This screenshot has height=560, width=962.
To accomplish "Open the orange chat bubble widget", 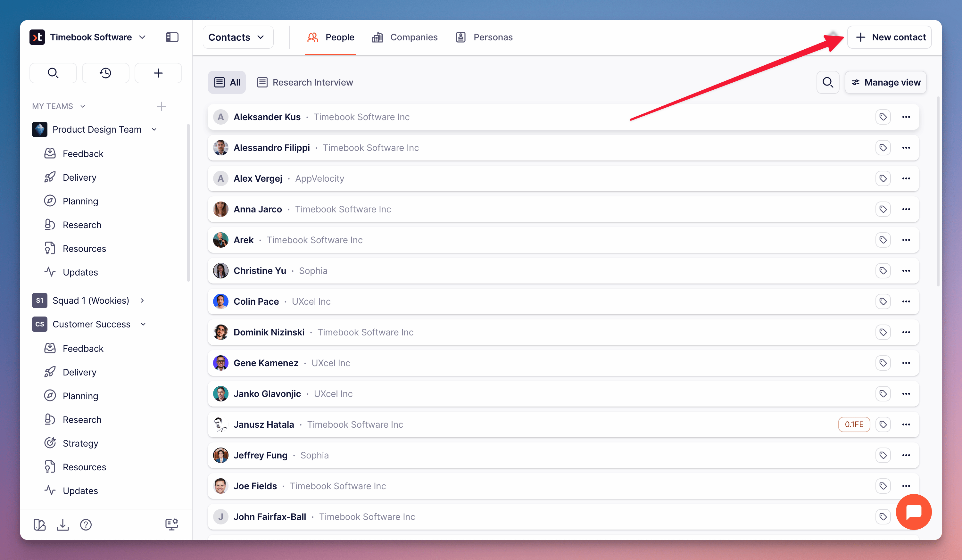I will pos(914,512).
